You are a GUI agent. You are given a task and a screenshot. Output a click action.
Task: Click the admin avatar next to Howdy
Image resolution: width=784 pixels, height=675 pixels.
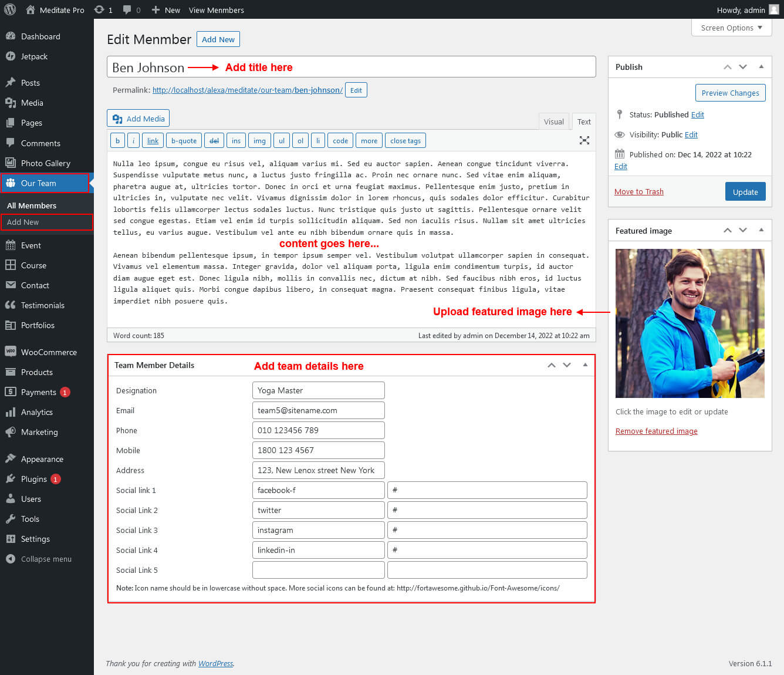[x=774, y=9]
